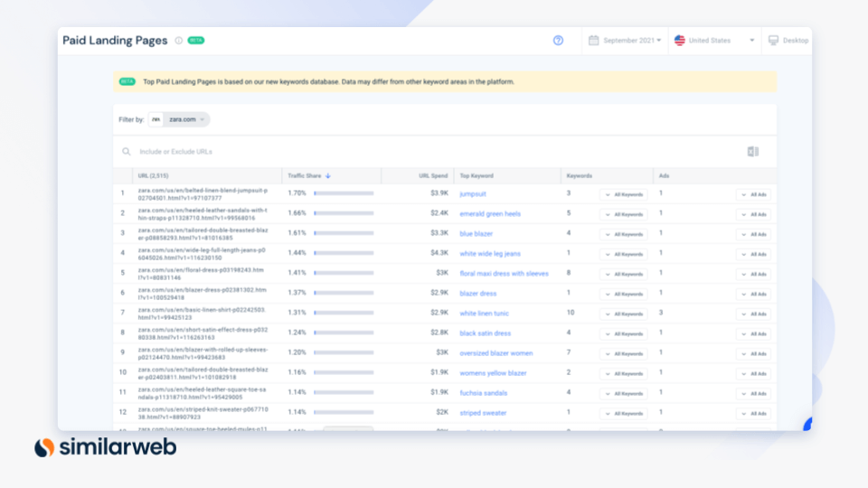Sort by Top Keyword column header
868x488 pixels.
[x=476, y=176]
